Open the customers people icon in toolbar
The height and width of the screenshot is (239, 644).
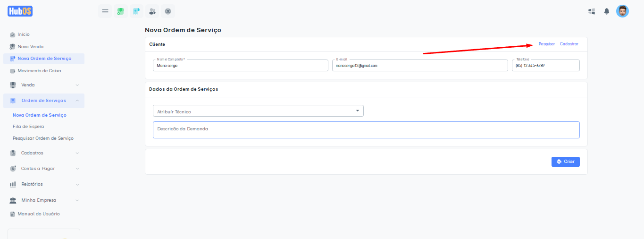152,11
